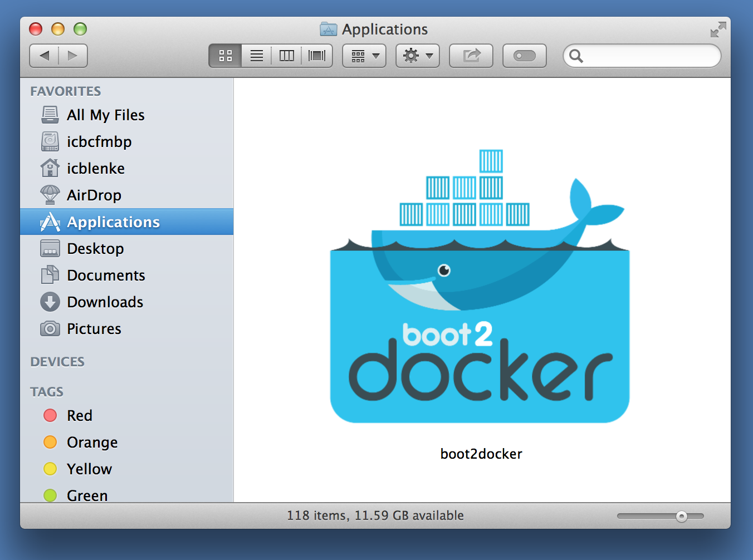Click the magnifying glass search icon

click(576, 56)
